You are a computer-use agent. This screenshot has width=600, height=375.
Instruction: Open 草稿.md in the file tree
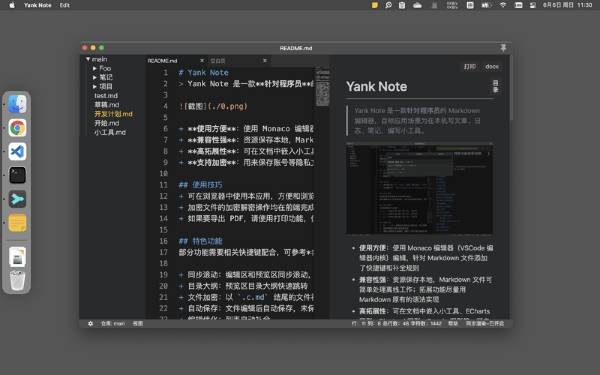point(107,105)
